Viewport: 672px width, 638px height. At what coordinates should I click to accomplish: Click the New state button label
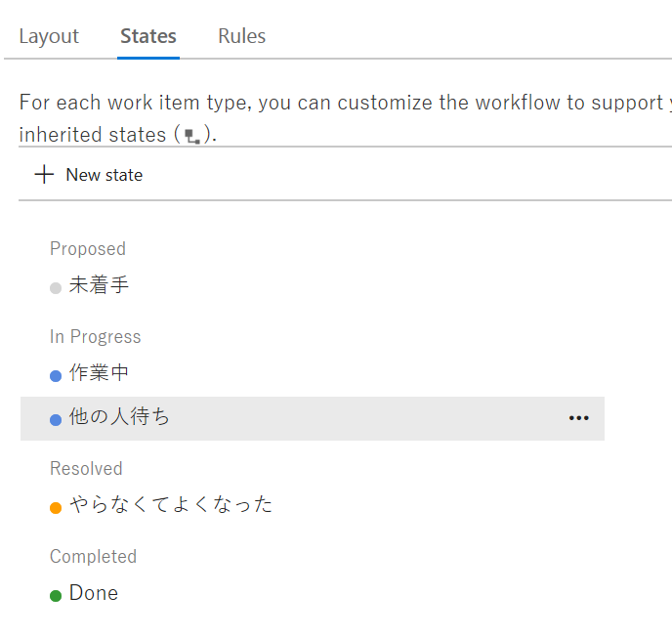pyautogui.click(x=104, y=175)
